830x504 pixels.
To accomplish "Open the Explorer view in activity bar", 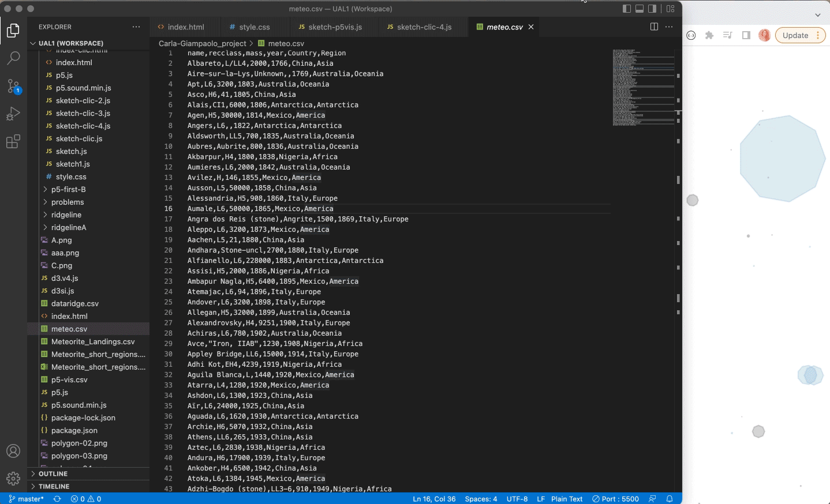I will [x=13, y=30].
